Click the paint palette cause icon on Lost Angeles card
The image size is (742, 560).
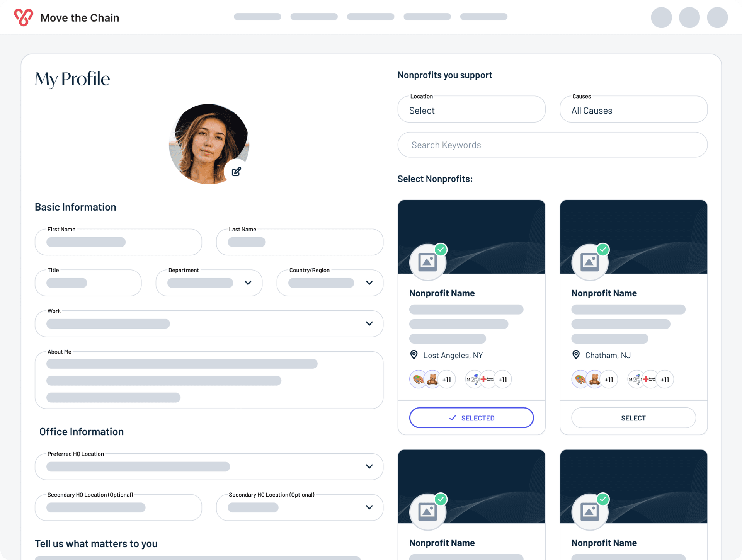pyautogui.click(x=418, y=380)
